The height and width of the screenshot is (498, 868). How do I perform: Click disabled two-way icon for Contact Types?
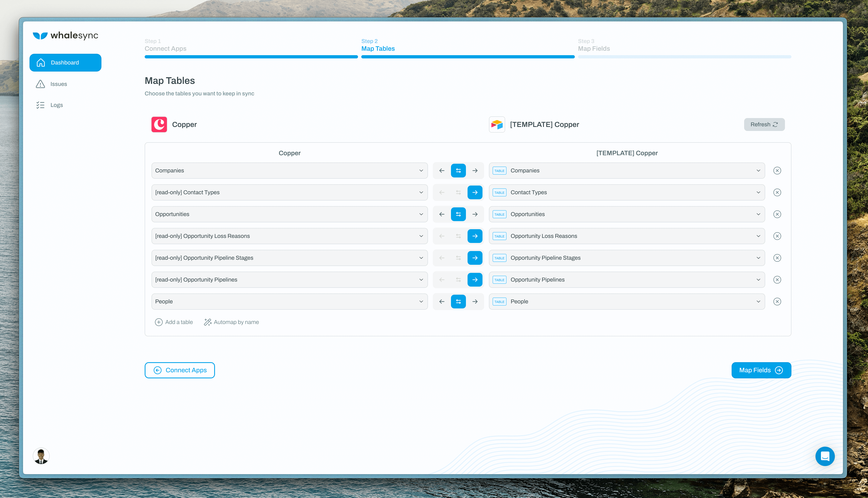pos(458,192)
